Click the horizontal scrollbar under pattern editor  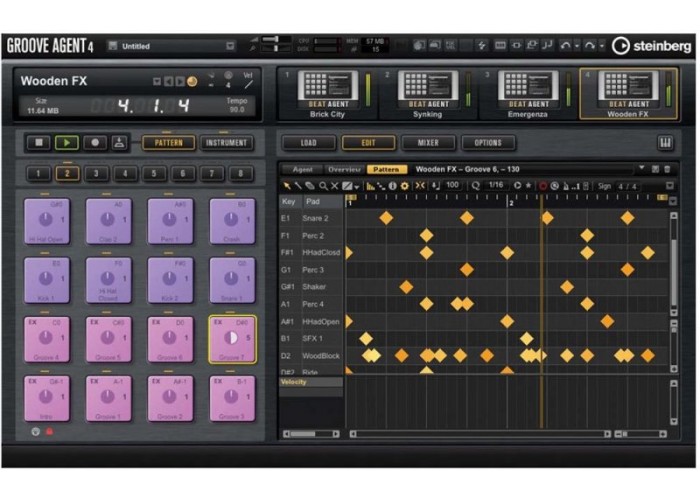pos(480,434)
